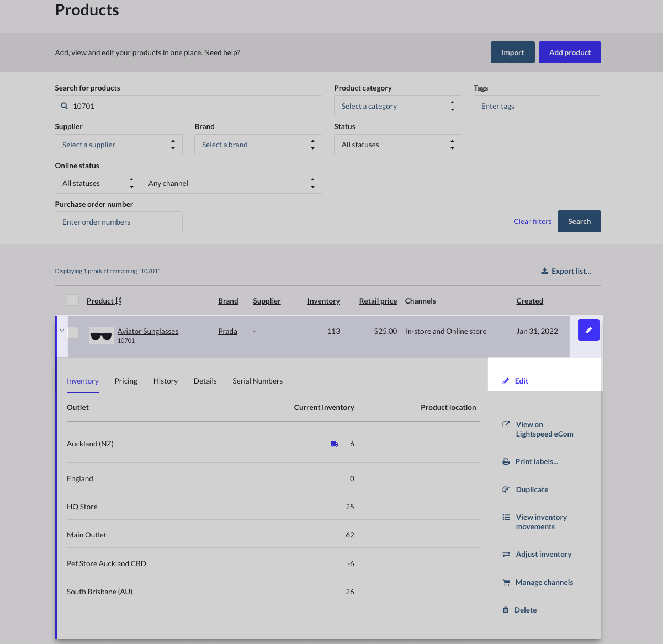Viewport: 663px width, 644px height.
Task: Click the View on Lightspeed eCom icon
Action: point(506,424)
